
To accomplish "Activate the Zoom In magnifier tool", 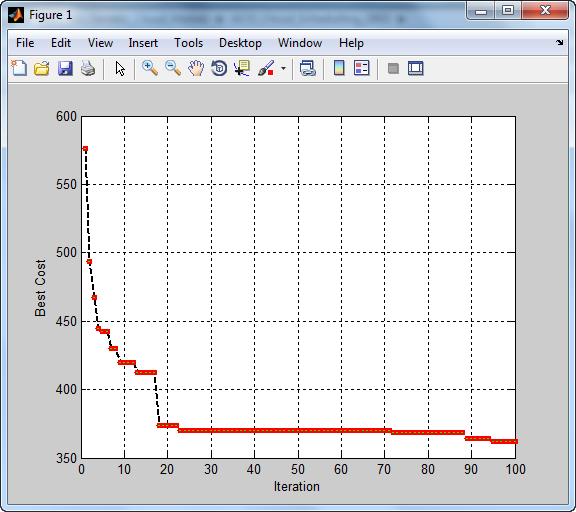I will [150, 68].
